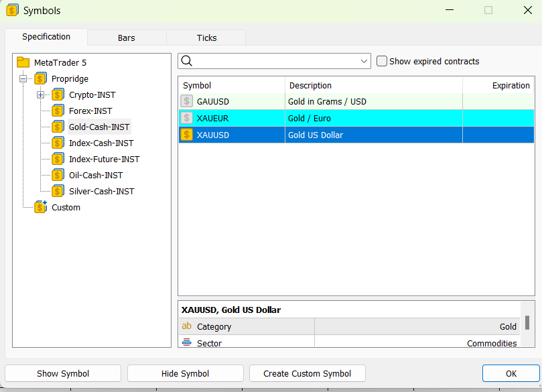The image size is (542, 392).
Task: Click the 'Gold US Dollar' description cell
Action: pos(374,135)
